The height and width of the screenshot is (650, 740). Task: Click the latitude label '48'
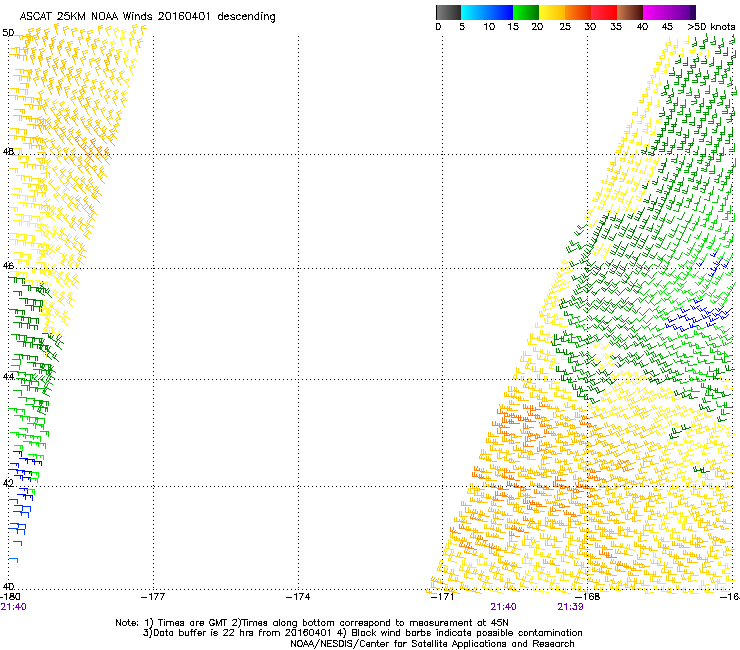8,152
